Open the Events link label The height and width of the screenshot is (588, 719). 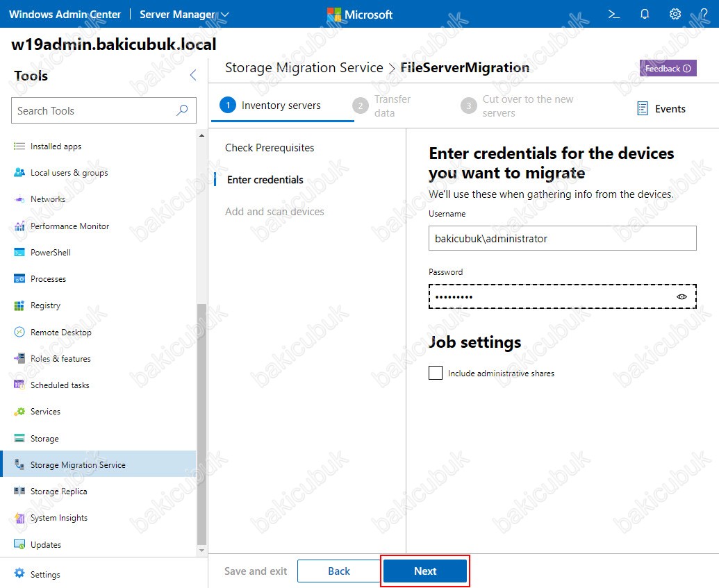coord(670,108)
